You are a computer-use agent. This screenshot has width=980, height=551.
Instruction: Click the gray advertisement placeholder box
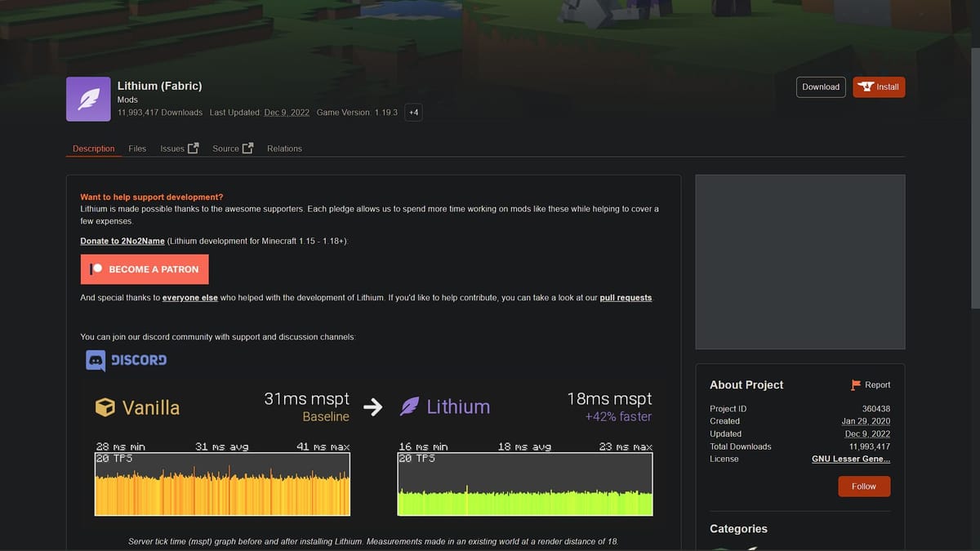[x=800, y=262]
